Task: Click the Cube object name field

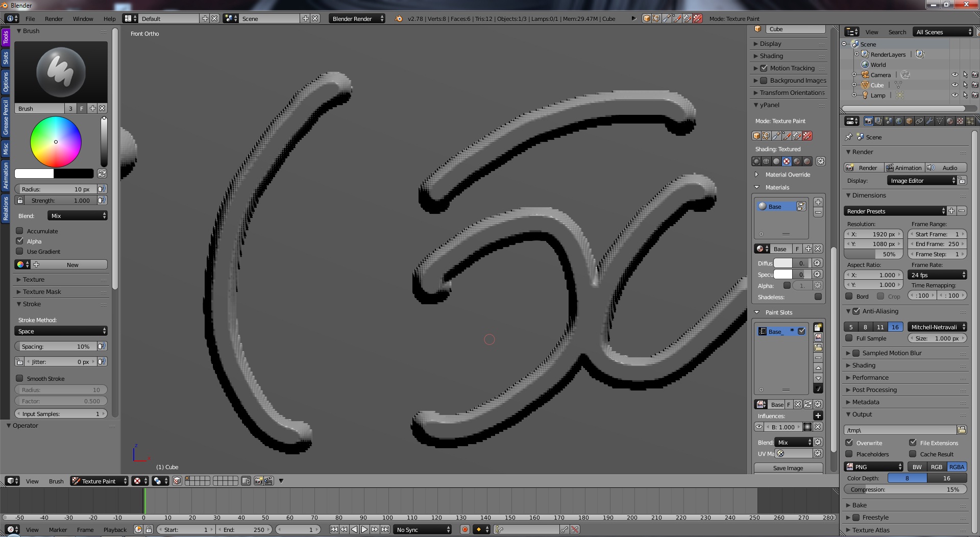Action: [795, 29]
